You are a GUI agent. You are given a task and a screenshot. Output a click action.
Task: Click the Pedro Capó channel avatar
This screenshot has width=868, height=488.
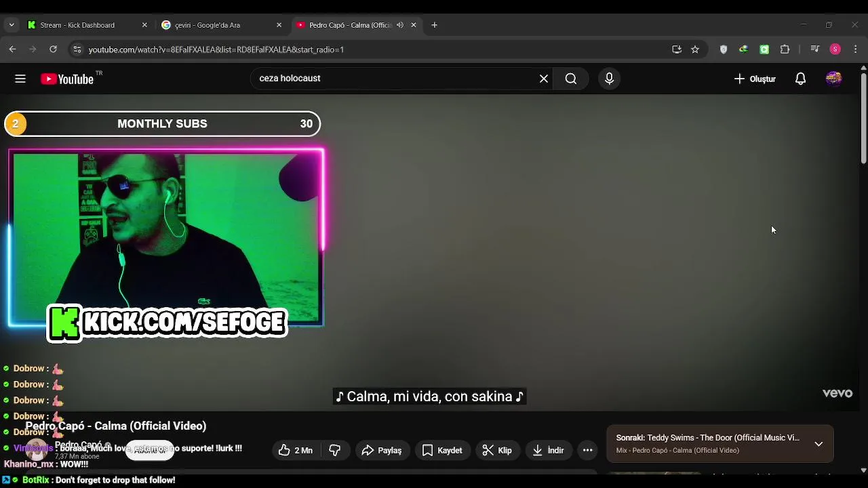click(36, 449)
